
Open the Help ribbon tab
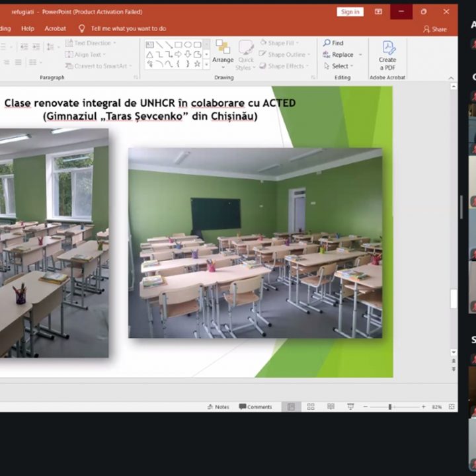(x=28, y=28)
